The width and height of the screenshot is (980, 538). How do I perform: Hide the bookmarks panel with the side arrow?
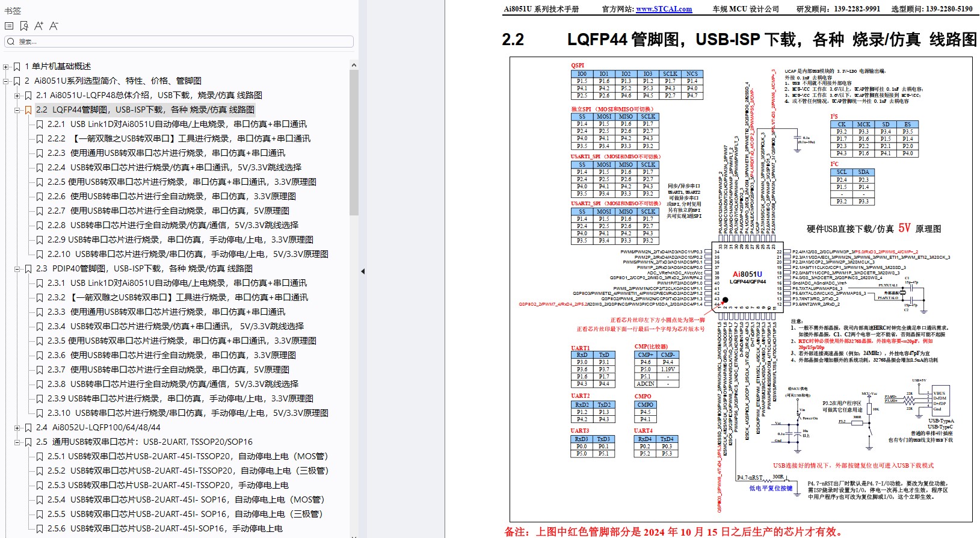pos(363,271)
